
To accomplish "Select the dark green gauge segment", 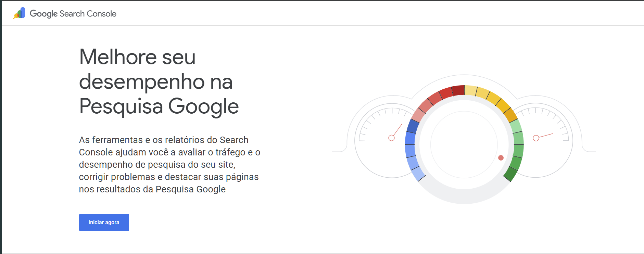I will click(x=510, y=174).
